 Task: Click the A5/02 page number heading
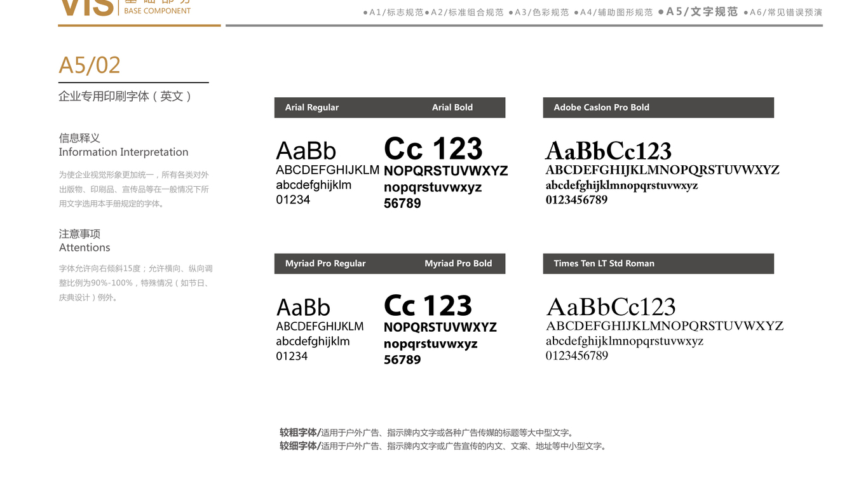[90, 65]
